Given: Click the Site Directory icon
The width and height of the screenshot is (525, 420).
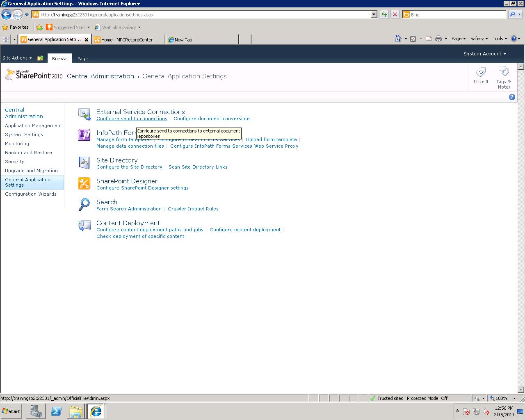Looking at the screenshot, I should (84, 163).
